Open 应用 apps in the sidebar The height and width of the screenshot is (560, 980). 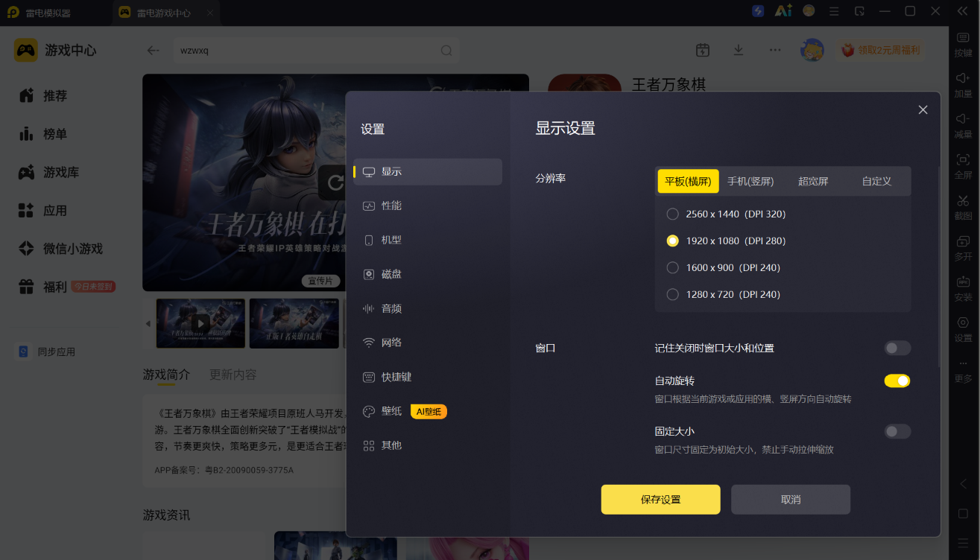[x=43, y=211]
